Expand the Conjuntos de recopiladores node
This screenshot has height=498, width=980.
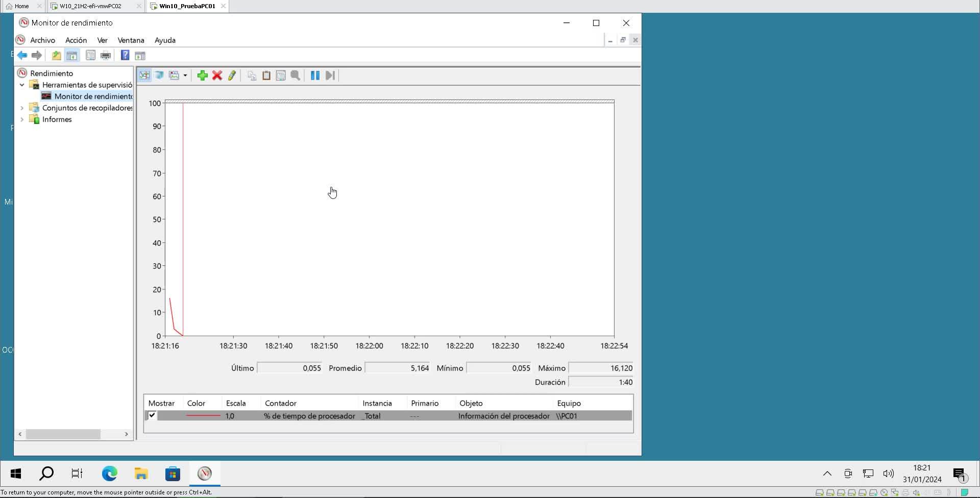(22, 108)
